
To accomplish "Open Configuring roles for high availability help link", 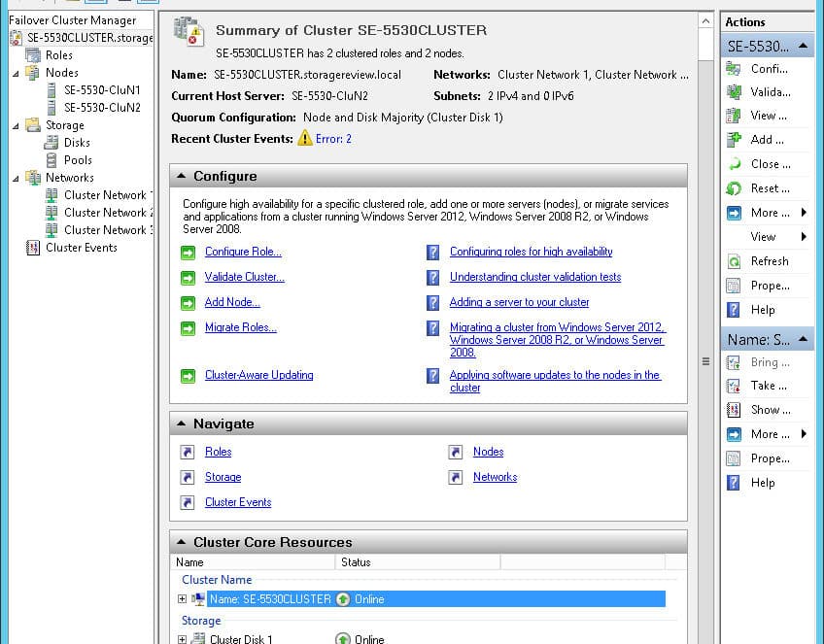I will coord(532,252).
